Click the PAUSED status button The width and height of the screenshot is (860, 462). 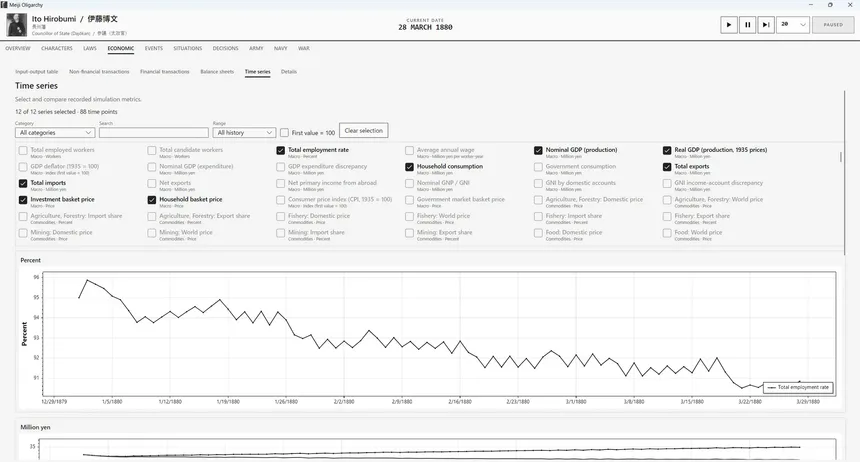[x=833, y=25]
